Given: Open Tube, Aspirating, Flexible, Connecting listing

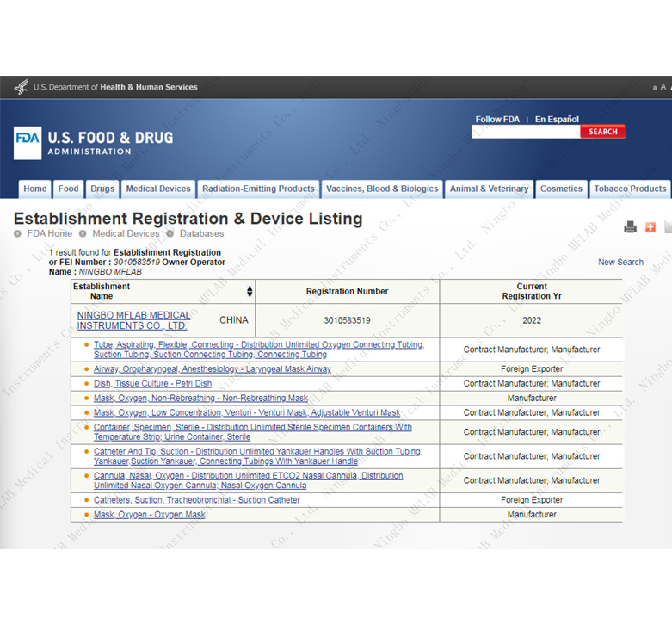Looking at the screenshot, I should [259, 350].
